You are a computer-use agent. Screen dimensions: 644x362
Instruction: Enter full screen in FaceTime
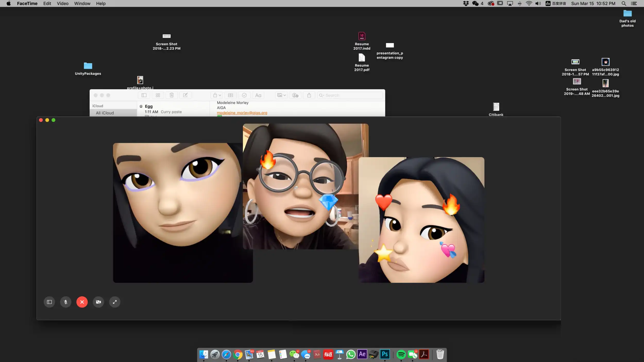[x=115, y=302]
